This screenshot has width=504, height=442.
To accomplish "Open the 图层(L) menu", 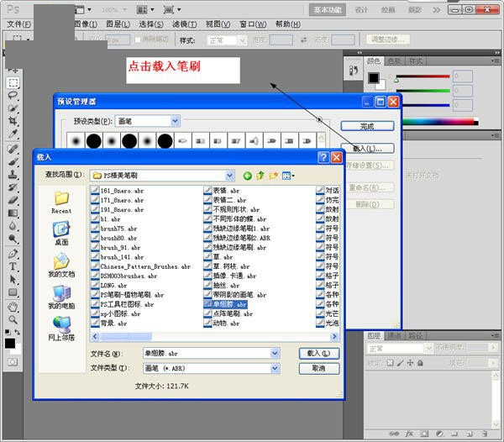I will 118,24.
